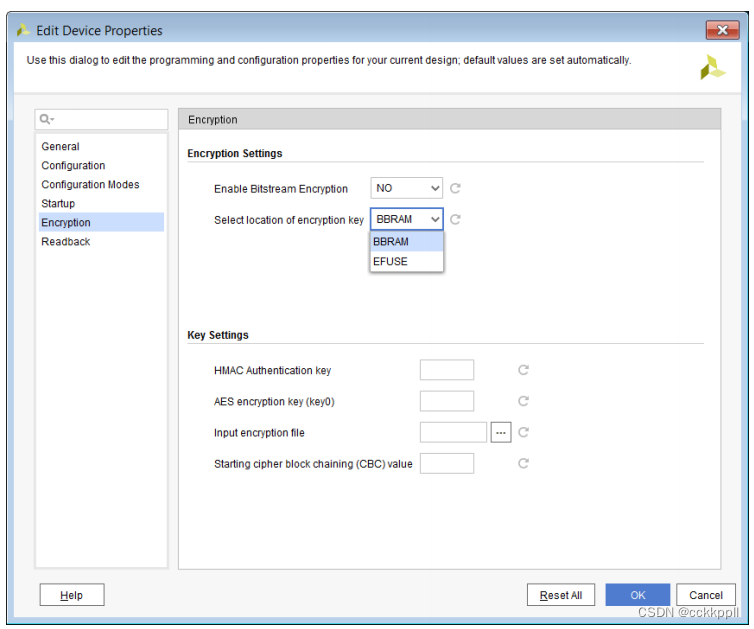Reset Input encryption file value
The width and height of the screenshot is (754, 629).
tap(523, 432)
